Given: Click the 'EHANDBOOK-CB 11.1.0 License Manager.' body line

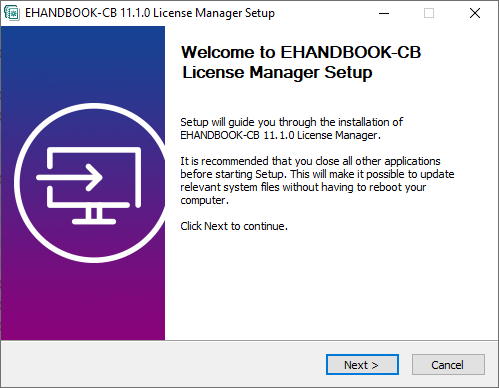Looking at the screenshot, I should [x=280, y=135].
